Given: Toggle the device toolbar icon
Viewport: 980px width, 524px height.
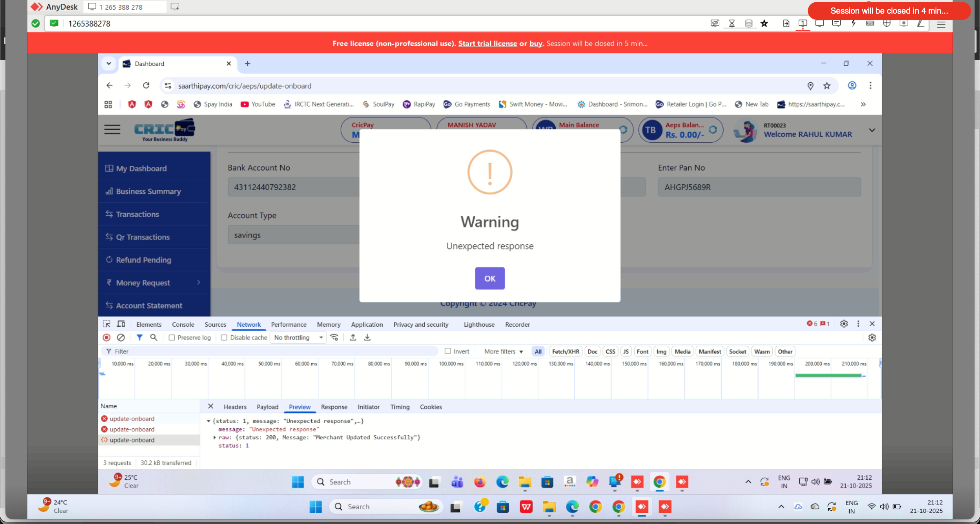Looking at the screenshot, I should pos(121,324).
